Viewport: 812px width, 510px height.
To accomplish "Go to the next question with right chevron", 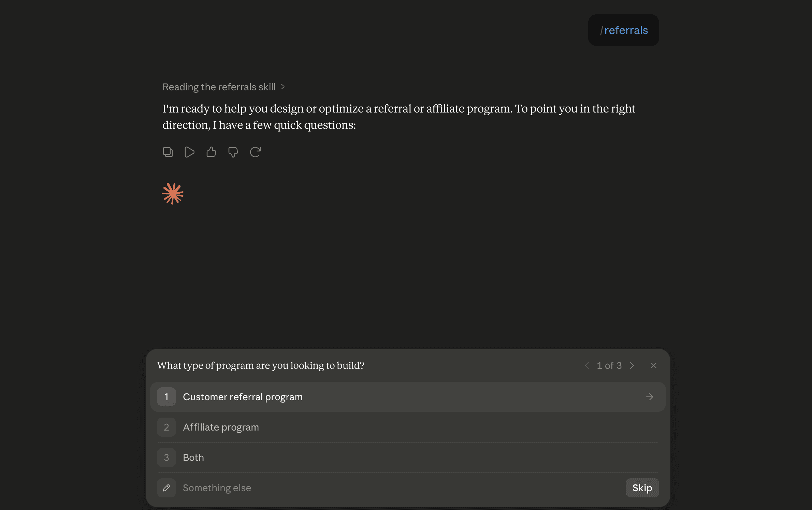I will [632, 365].
